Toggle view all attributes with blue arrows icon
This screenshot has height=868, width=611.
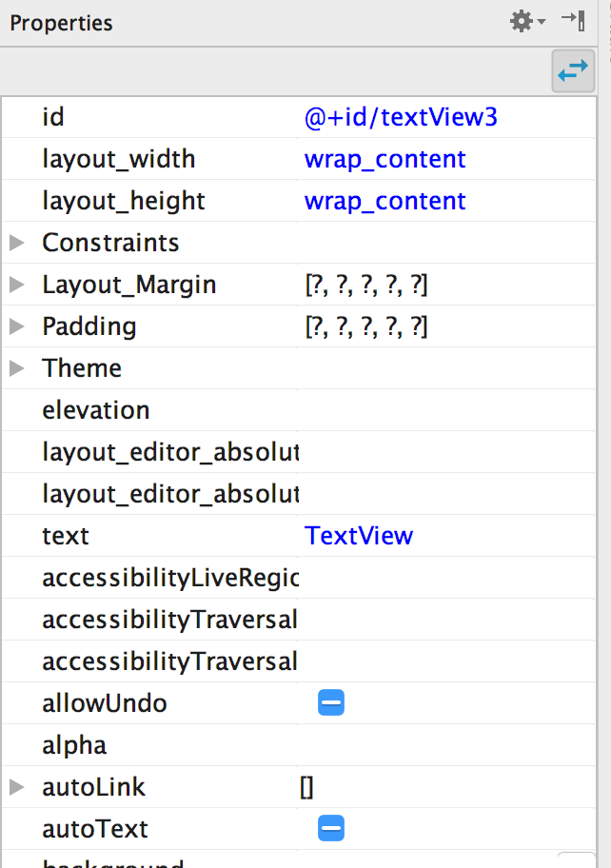(x=572, y=71)
